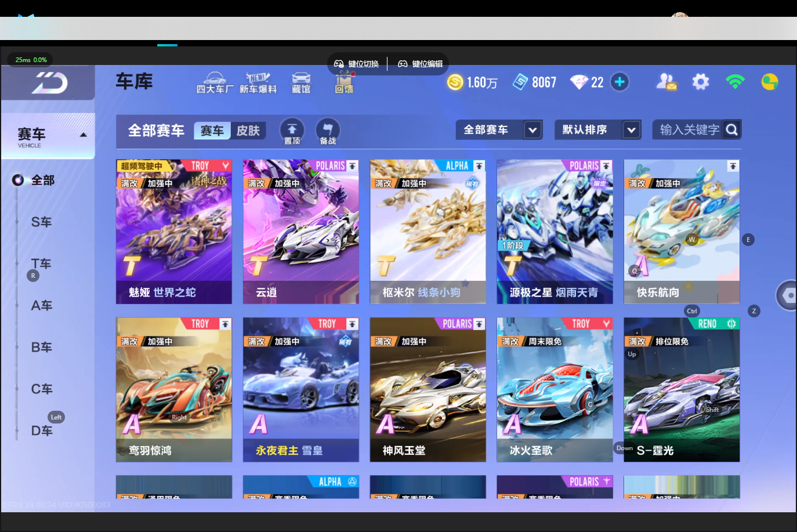This screenshot has height=532, width=797.
Task: Select the 神风玉堂 car
Action: point(428,389)
